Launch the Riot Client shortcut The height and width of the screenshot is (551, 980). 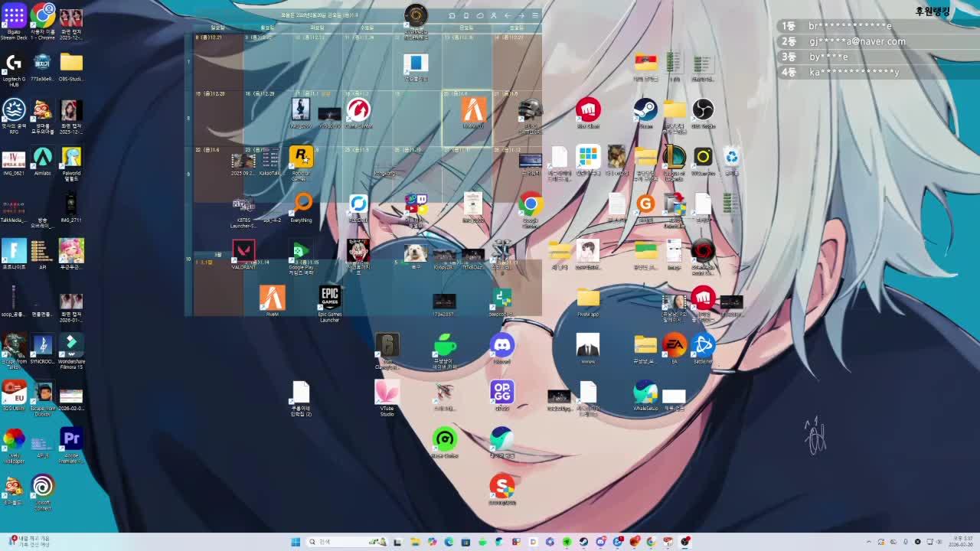tap(588, 110)
